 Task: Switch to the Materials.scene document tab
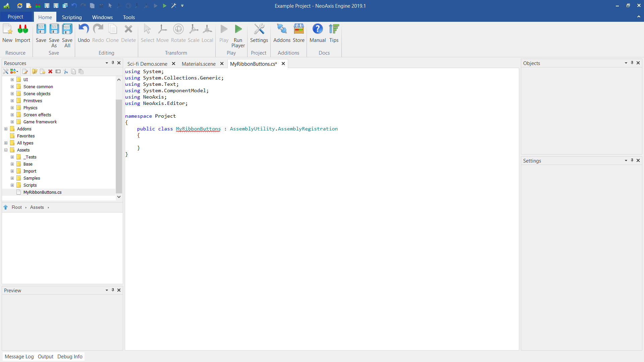199,64
